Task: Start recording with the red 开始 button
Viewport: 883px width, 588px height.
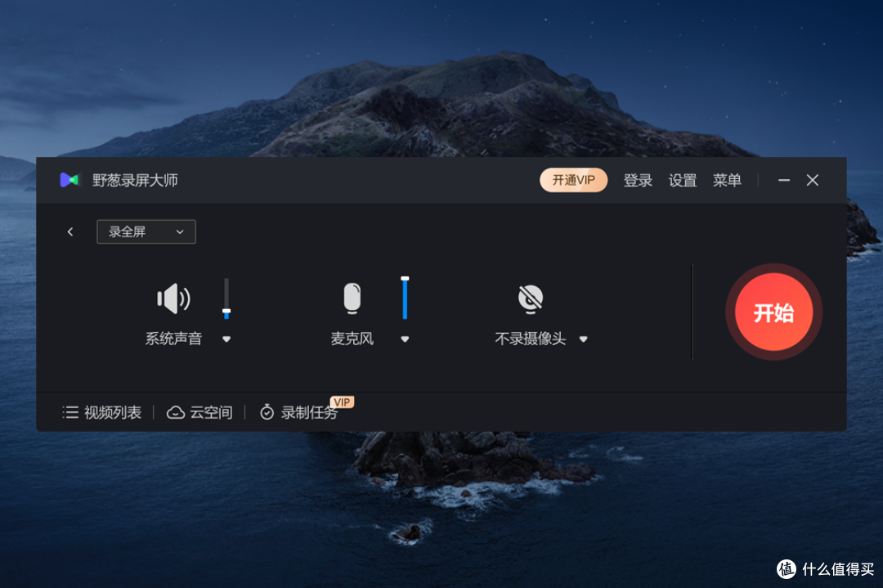Action: (773, 312)
